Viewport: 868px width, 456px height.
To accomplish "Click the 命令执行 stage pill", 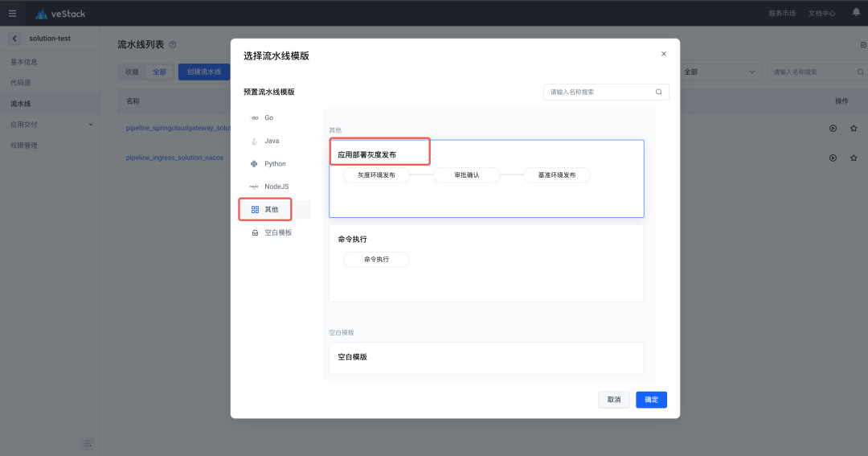I will [376, 259].
